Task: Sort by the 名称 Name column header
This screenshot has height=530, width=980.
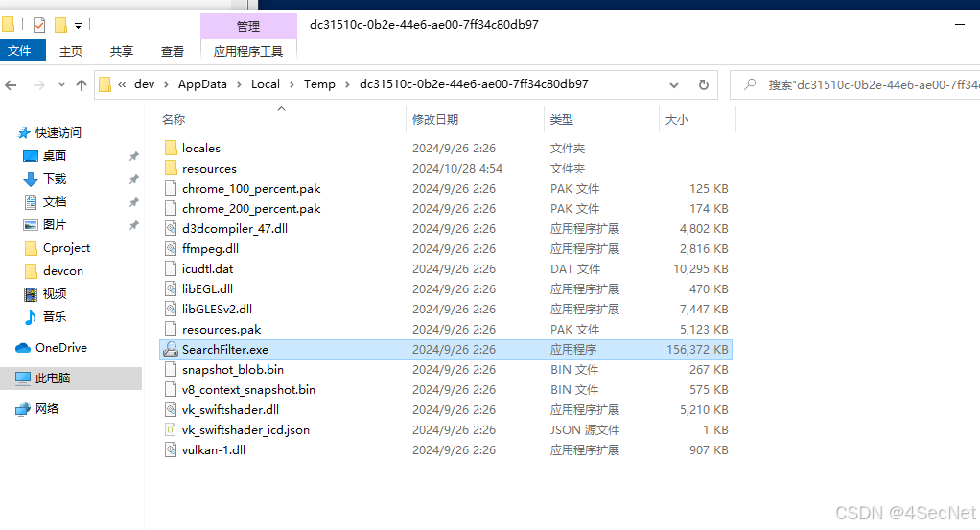Action: pyautogui.click(x=174, y=120)
